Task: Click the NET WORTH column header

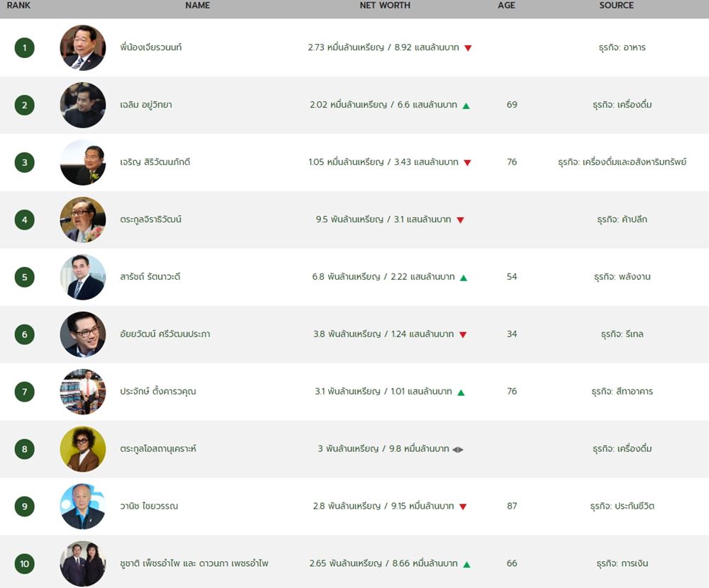Action: 385,6
